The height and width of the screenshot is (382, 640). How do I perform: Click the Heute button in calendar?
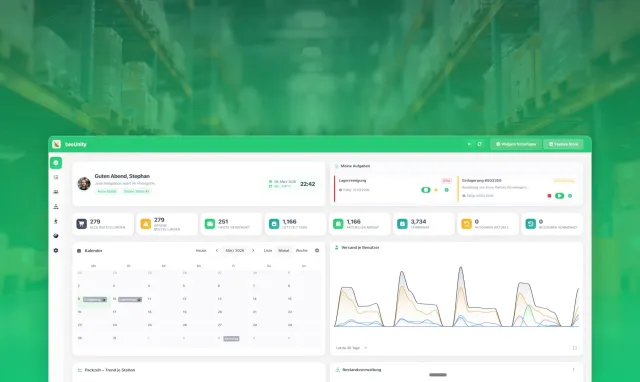(x=201, y=250)
